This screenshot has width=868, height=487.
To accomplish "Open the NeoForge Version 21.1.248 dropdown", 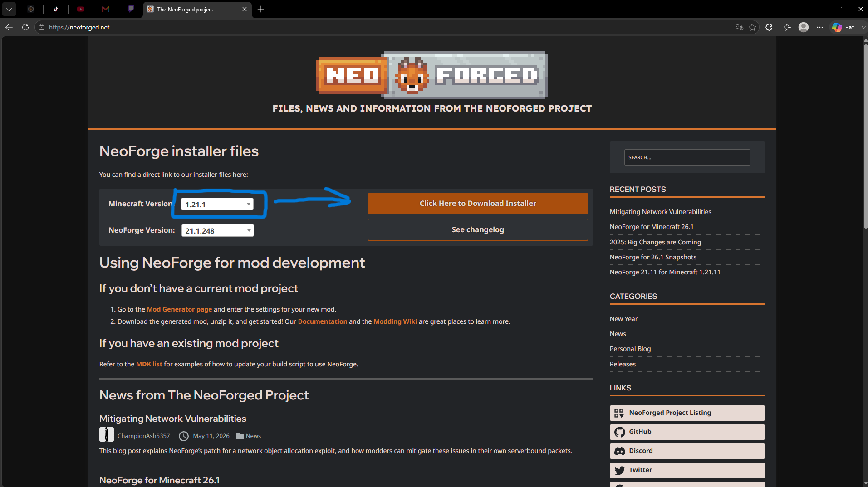I will click(217, 230).
